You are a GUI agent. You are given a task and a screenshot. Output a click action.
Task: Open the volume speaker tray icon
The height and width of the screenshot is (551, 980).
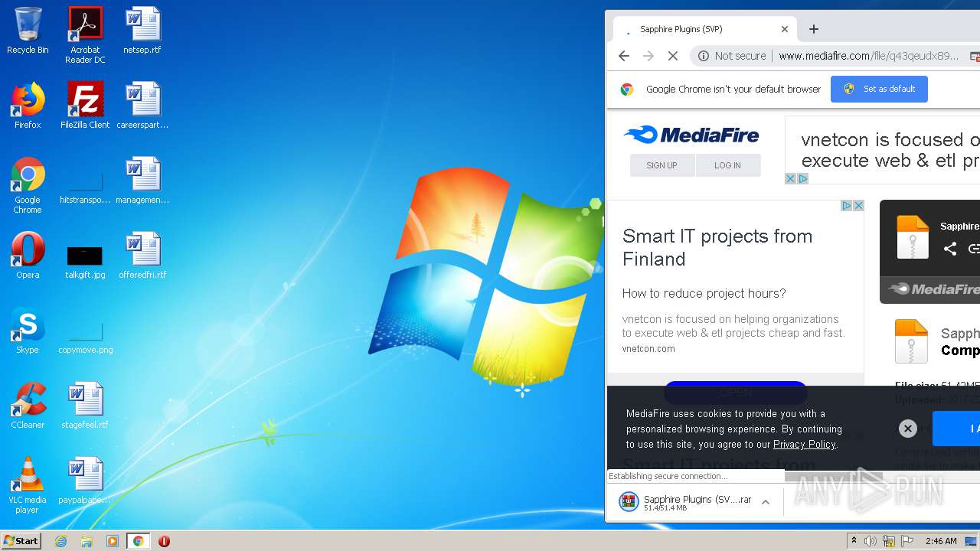tap(871, 541)
